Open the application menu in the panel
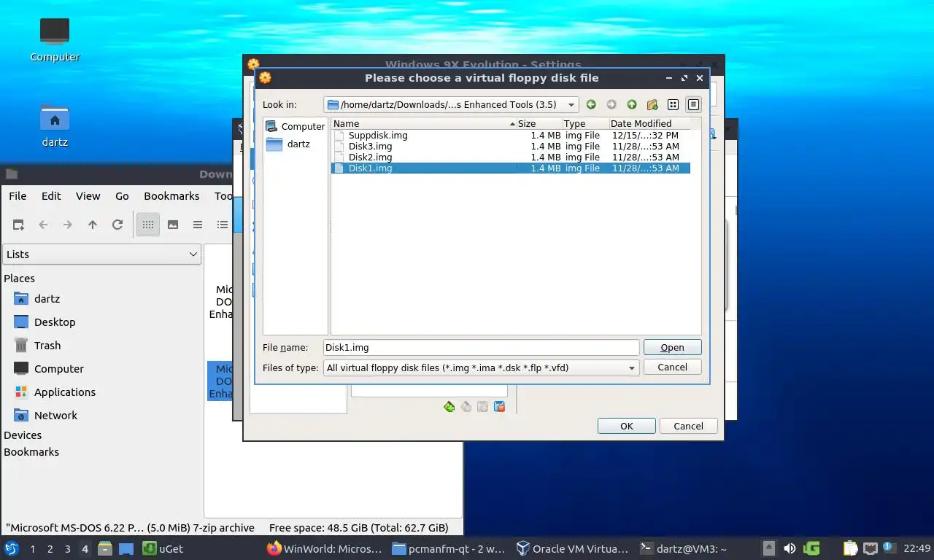Screen dimensions: 934x560 (11, 548)
